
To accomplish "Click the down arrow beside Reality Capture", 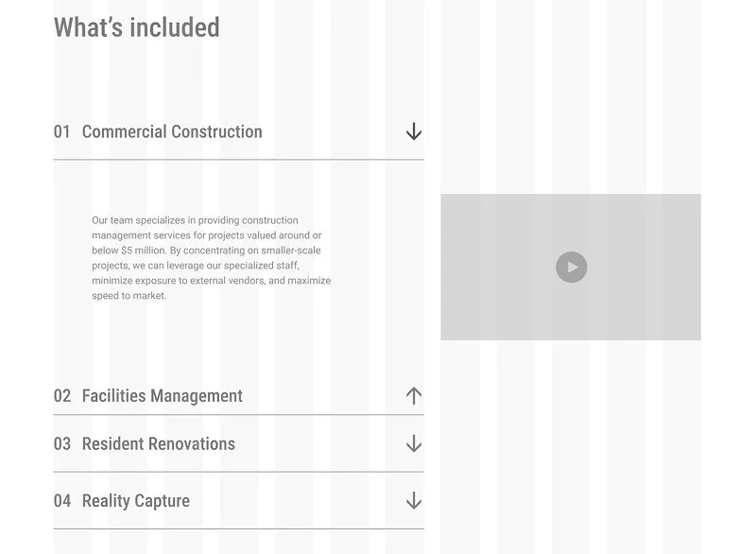I will [x=413, y=501].
